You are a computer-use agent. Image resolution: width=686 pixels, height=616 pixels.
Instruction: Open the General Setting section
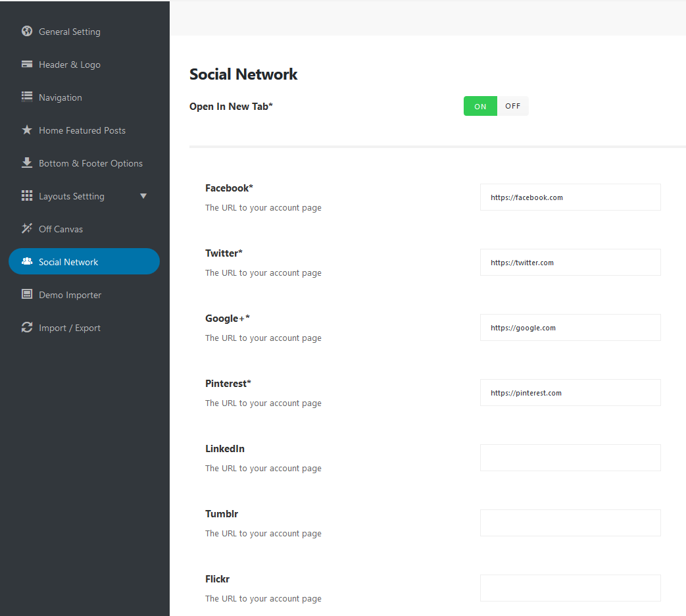pos(69,32)
